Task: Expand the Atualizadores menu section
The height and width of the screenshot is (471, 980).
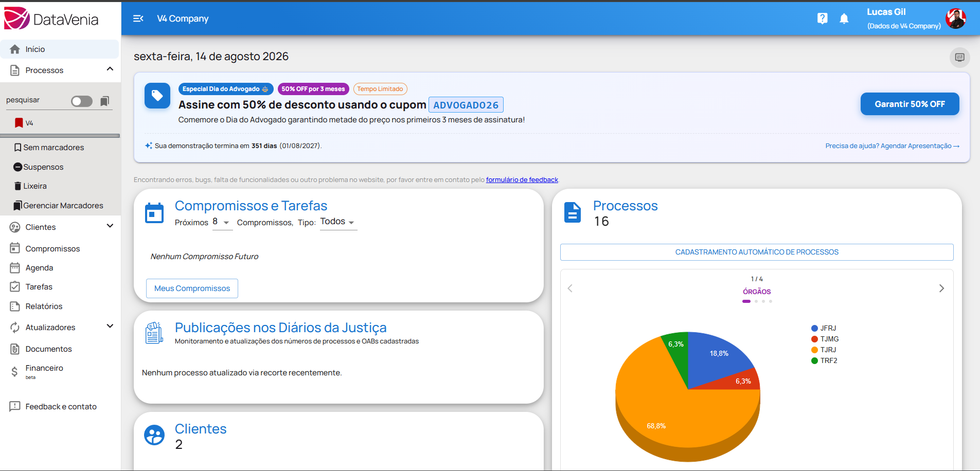Action: tap(110, 326)
